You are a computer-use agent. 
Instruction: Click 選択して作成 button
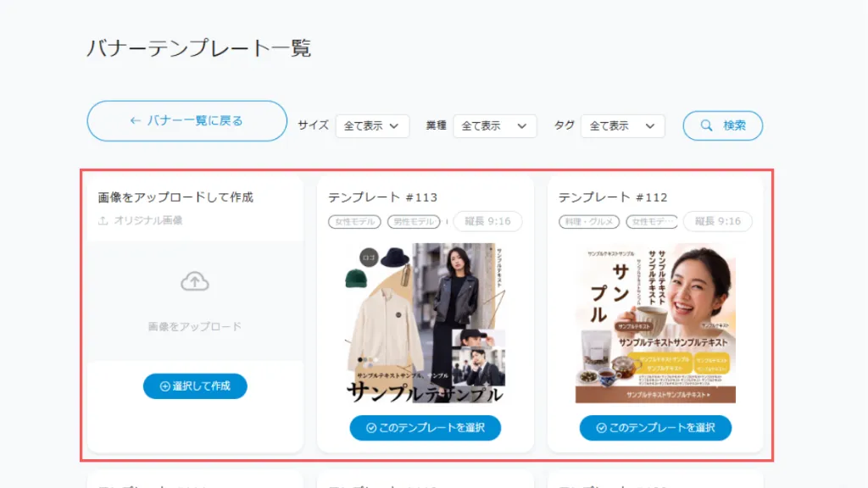[195, 386]
